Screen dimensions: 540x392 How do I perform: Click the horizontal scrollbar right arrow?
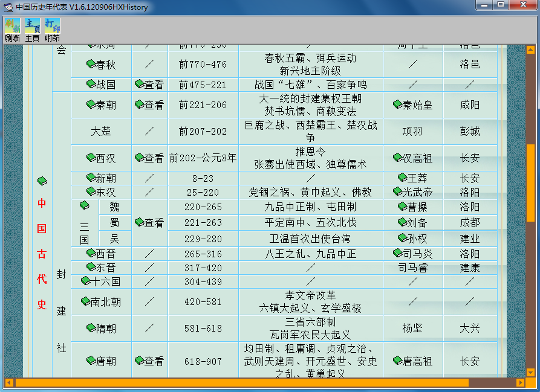tap(520, 382)
